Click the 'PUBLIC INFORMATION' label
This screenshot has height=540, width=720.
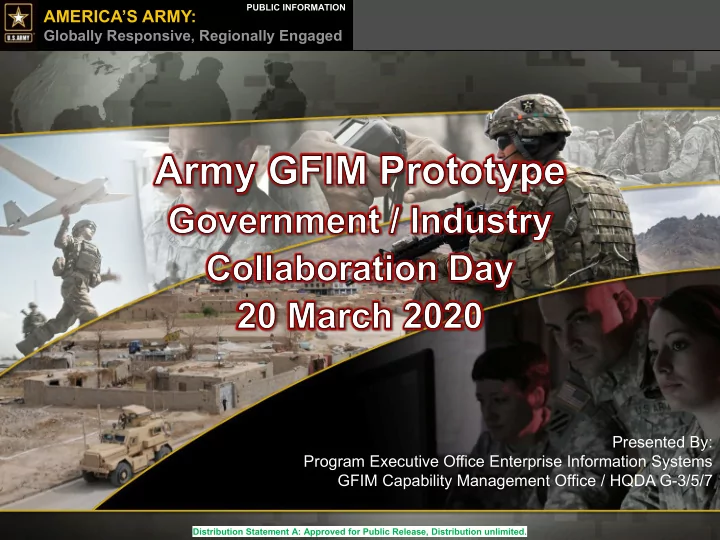pyautogui.click(x=296, y=7)
